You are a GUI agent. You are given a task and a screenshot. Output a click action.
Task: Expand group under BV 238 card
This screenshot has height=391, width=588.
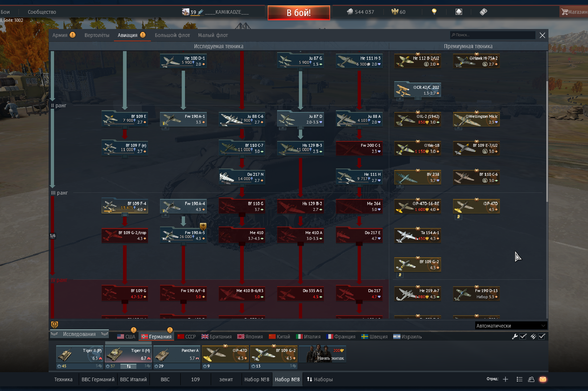click(399, 186)
